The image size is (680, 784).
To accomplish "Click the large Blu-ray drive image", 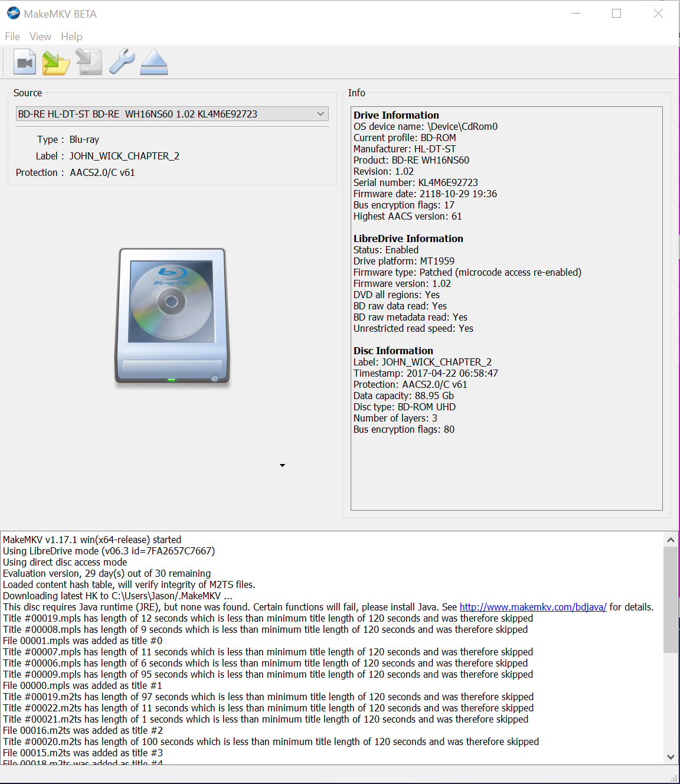I will 172,316.
